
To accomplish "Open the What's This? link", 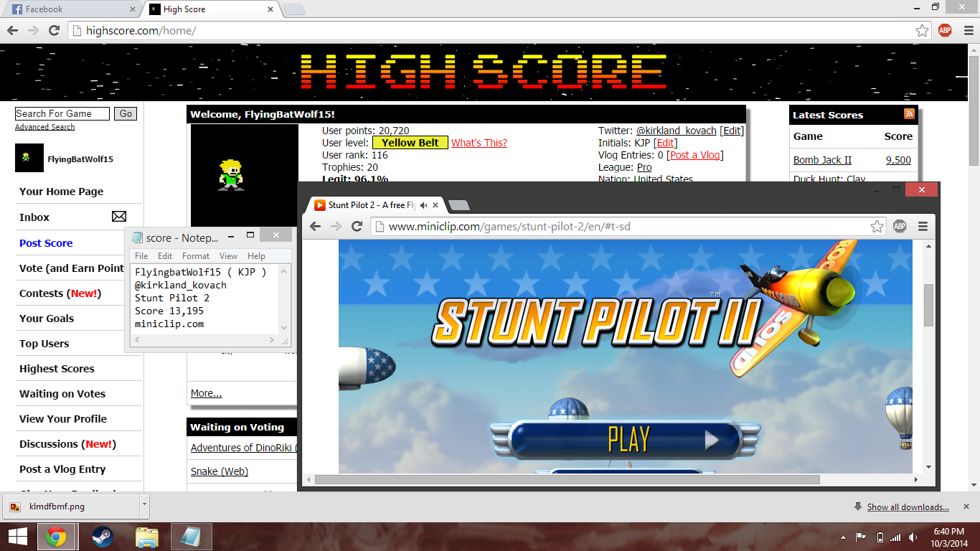I will click(479, 143).
